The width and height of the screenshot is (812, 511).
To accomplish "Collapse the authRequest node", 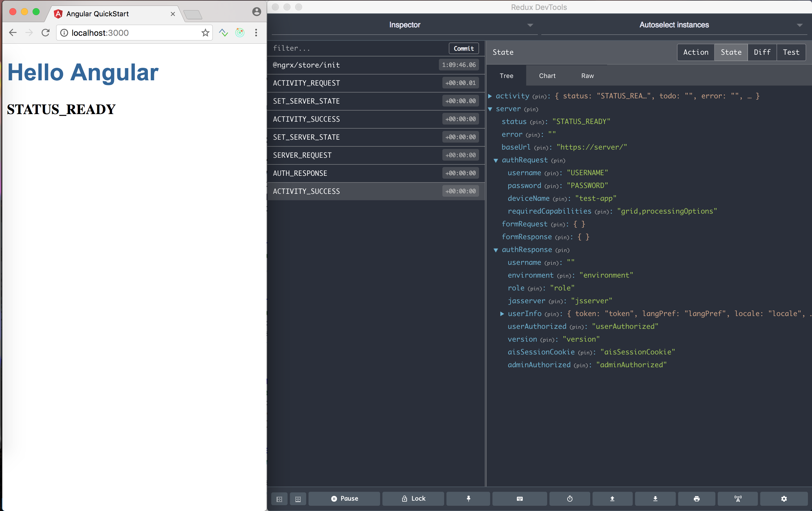I will pyautogui.click(x=496, y=160).
